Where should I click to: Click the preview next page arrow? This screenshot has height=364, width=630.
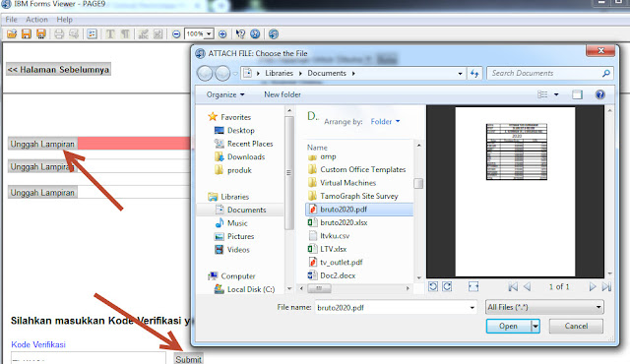593,286
